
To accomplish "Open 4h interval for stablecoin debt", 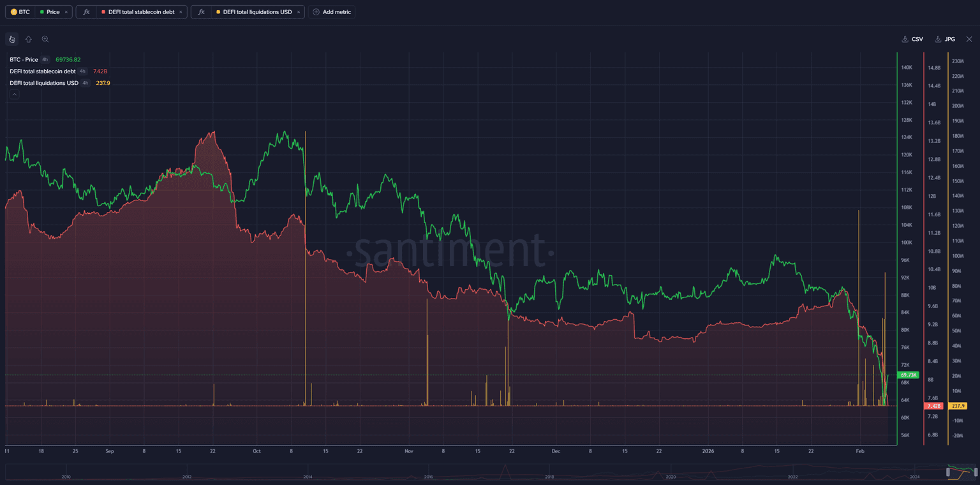I will (82, 71).
